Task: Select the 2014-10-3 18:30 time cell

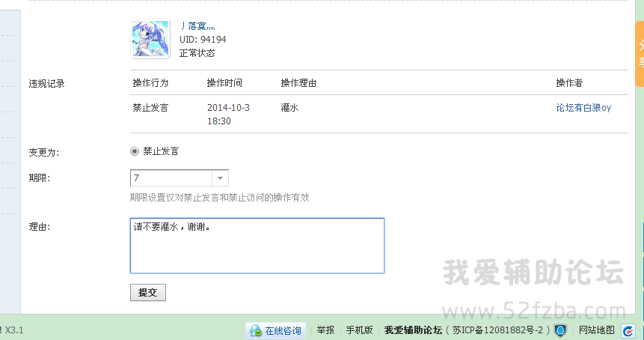Action: [x=228, y=115]
